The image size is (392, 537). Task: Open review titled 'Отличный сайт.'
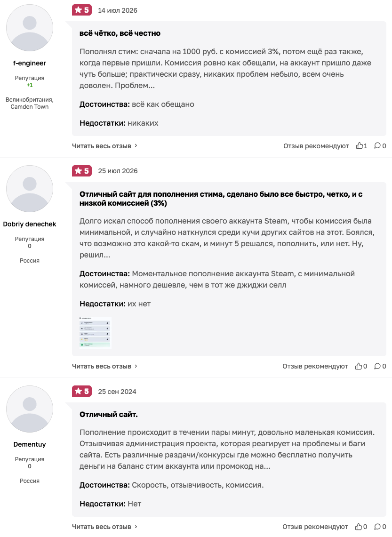click(x=109, y=414)
